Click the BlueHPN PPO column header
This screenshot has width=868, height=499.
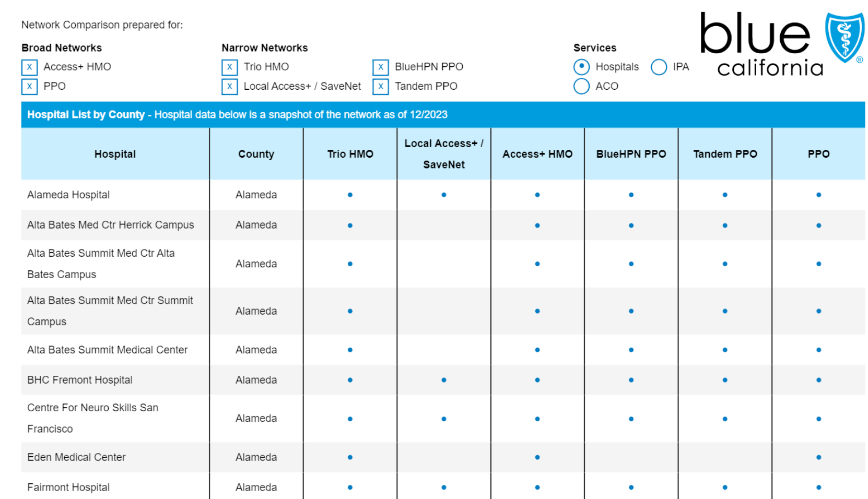click(631, 154)
